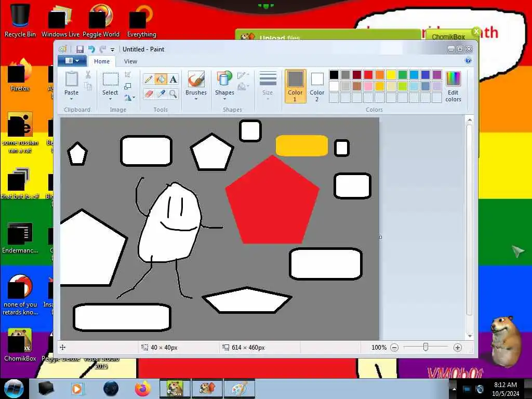Click the rectangular Select tool icon
Viewport: 532px width, 399px height.
(x=110, y=79)
